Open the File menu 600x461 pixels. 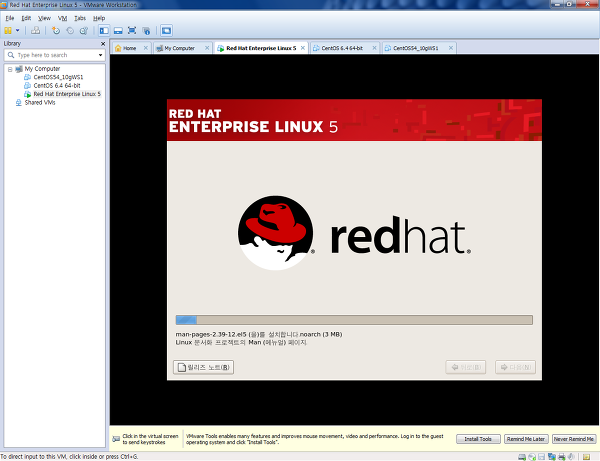(10, 18)
